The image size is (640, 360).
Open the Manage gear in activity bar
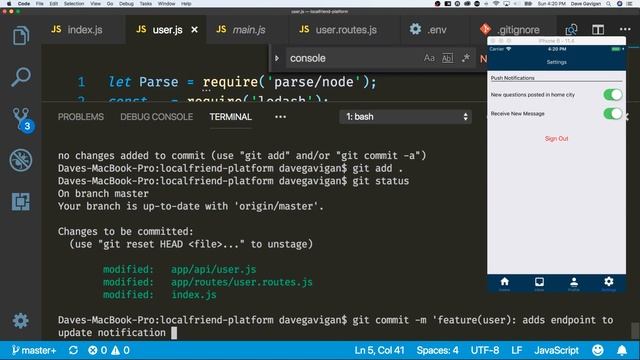click(20, 321)
